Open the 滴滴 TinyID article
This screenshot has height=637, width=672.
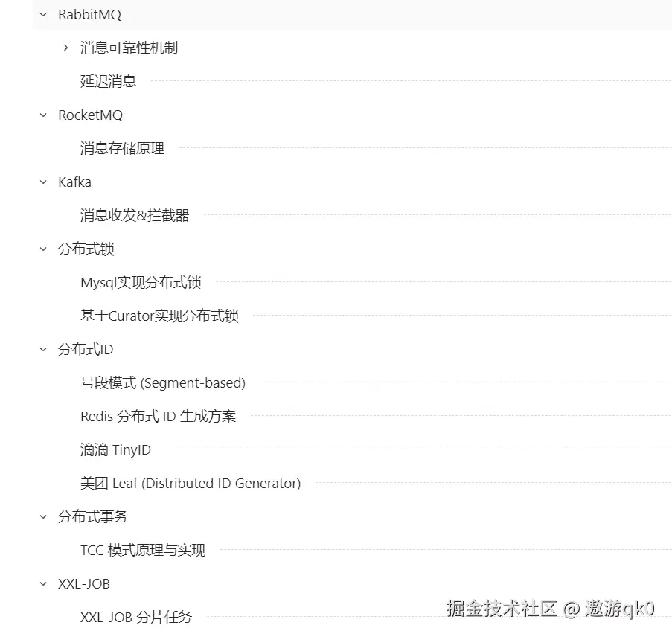(x=115, y=449)
